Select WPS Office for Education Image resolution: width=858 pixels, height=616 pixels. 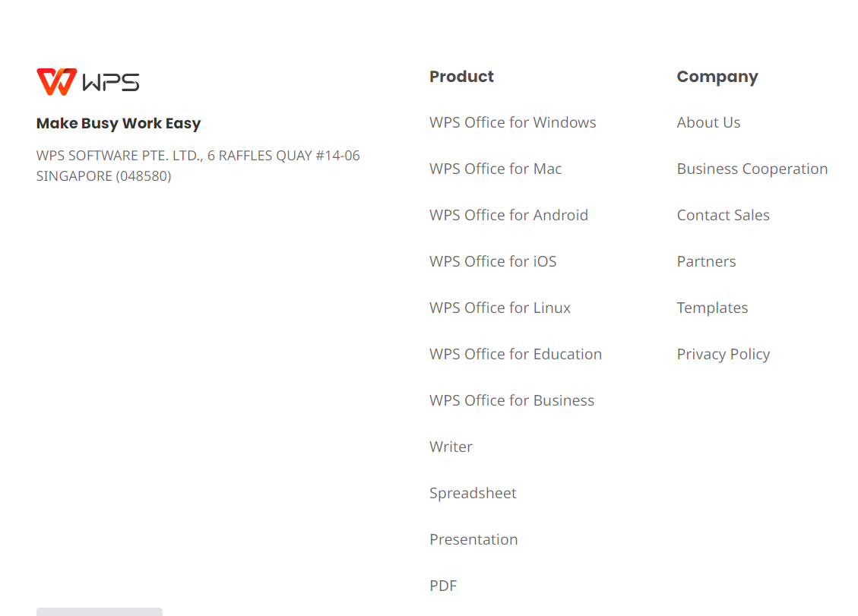pyautogui.click(x=515, y=354)
